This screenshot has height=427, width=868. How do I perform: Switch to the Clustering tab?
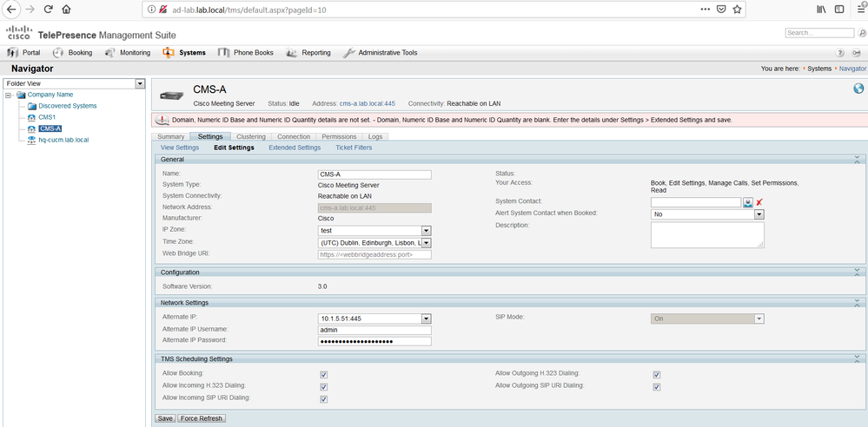pyautogui.click(x=251, y=136)
